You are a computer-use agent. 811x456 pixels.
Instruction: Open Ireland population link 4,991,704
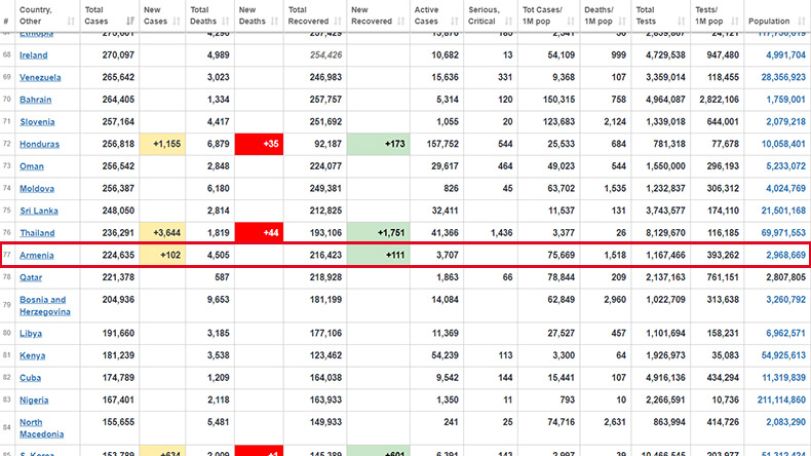pos(786,55)
